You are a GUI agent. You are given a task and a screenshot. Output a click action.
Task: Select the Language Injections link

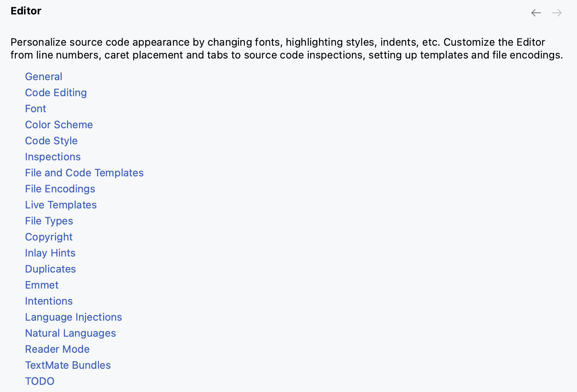[x=73, y=317]
